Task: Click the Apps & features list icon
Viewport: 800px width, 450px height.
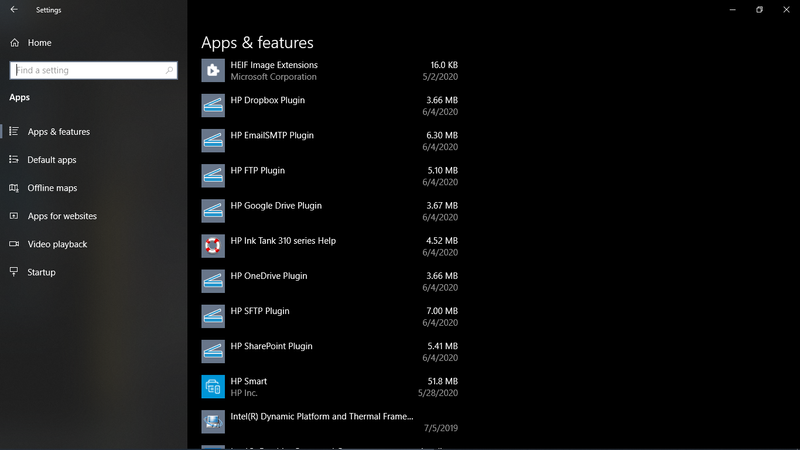Action: [14, 132]
